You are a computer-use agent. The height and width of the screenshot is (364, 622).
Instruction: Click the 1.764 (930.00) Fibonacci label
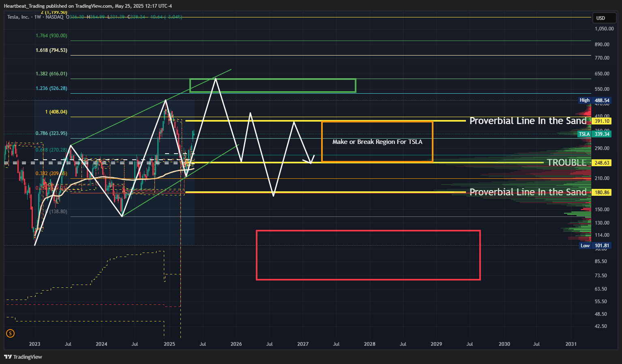51,36
